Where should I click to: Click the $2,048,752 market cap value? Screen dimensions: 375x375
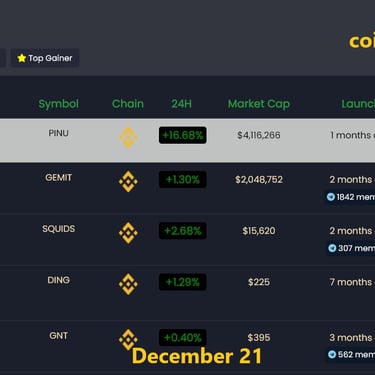click(x=259, y=180)
